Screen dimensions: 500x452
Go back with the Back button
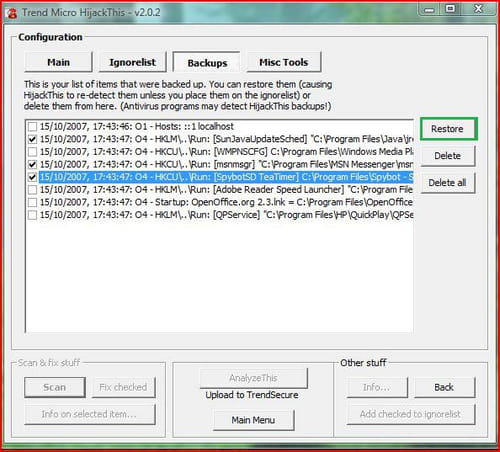[444, 387]
